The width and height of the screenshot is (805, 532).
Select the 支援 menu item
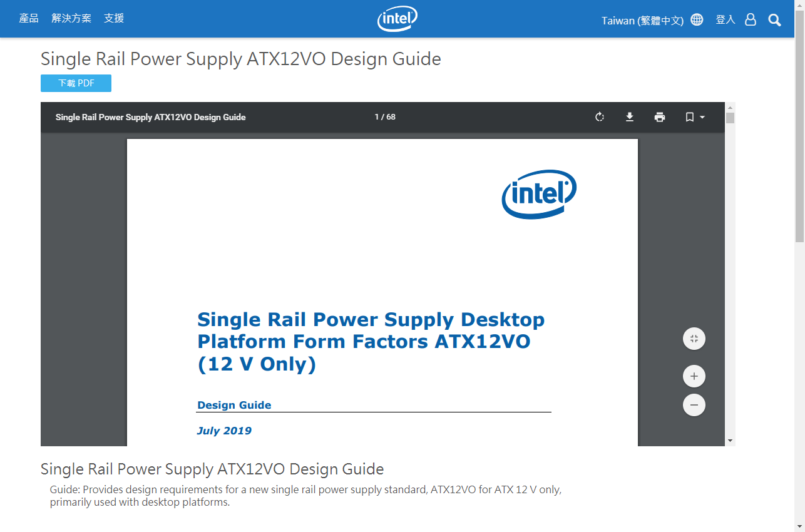[113, 18]
